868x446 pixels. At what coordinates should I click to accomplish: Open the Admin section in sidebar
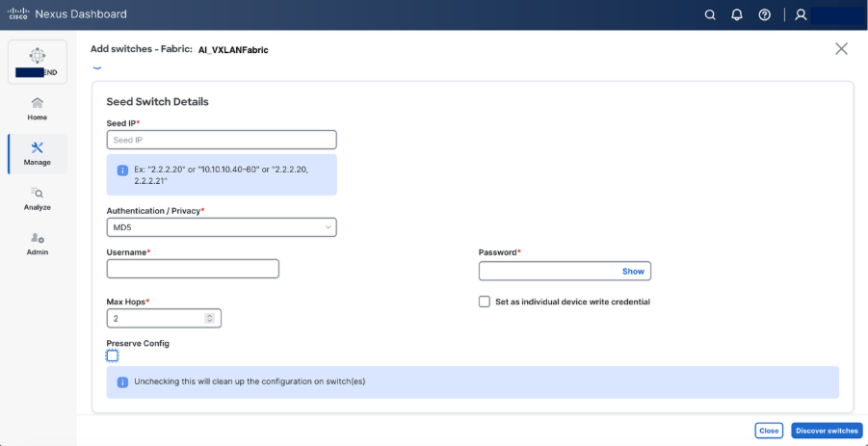[37, 244]
